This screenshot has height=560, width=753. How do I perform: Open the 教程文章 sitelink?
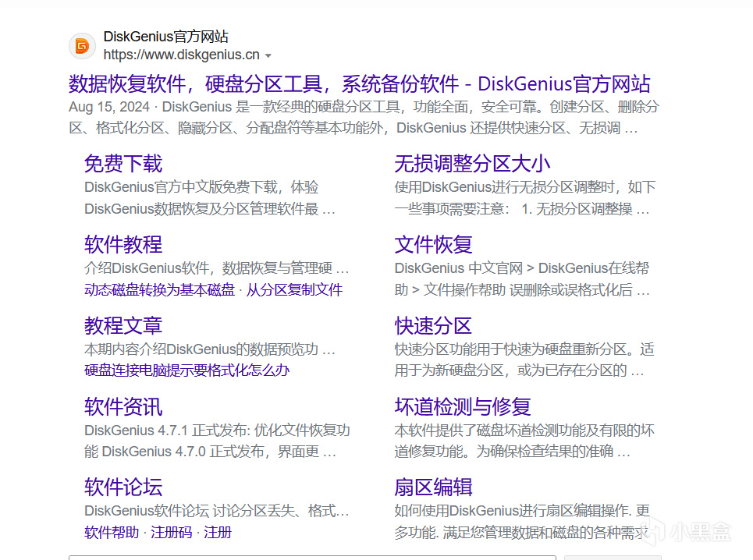click(x=123, y=325)
